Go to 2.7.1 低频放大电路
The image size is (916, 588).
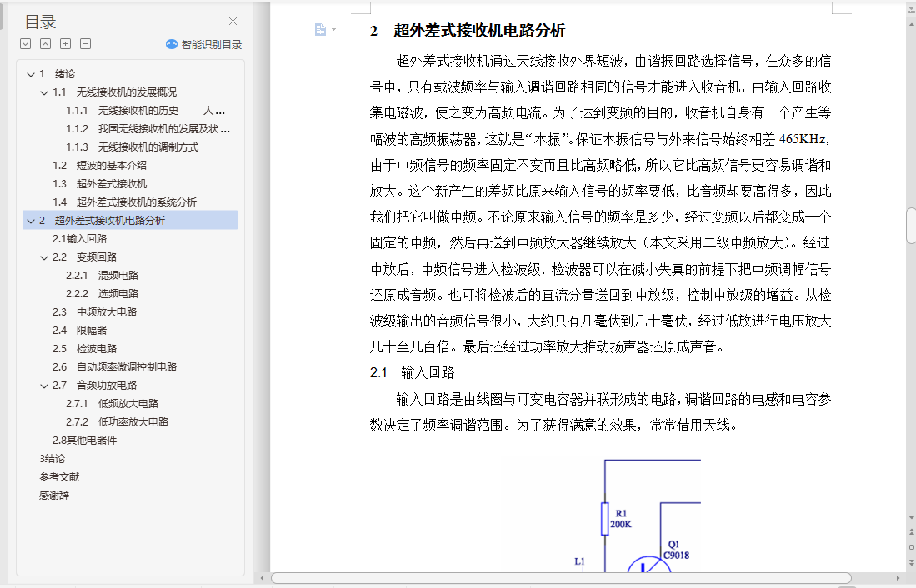(113, 404)
